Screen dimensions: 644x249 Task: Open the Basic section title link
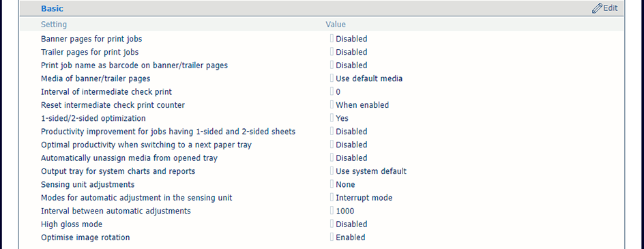tap(52, 8)
